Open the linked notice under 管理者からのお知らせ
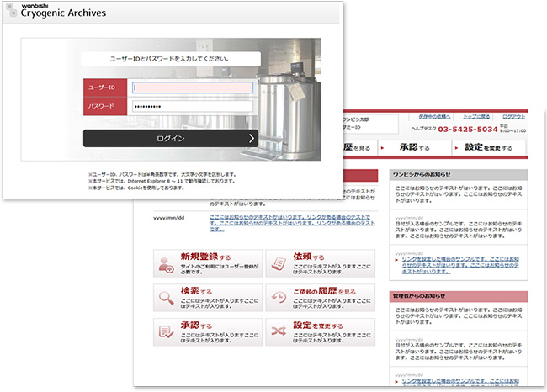This screenshot has height=392, width=547. click(x=459, y=384)
